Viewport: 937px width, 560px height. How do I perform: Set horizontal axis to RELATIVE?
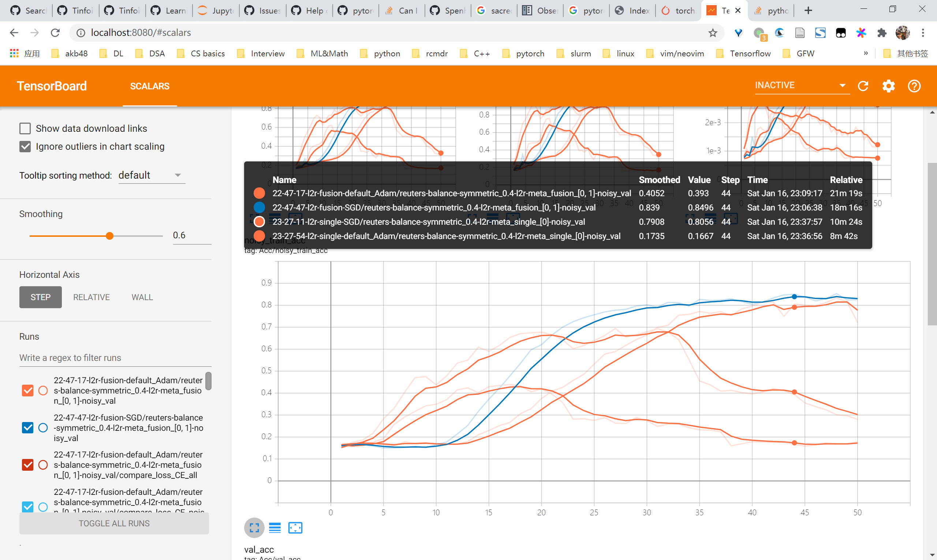coord(92,297)
